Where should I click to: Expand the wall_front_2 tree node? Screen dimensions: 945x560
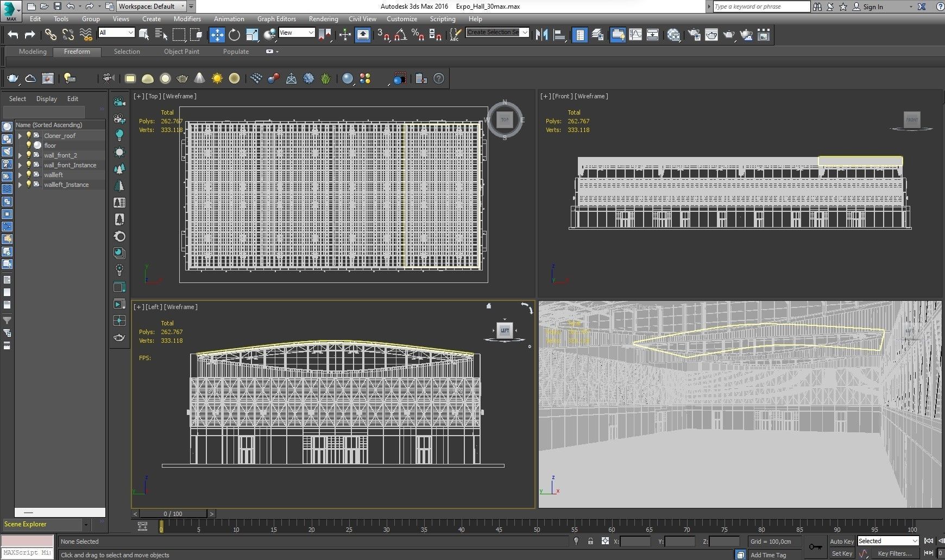point(20,155)
